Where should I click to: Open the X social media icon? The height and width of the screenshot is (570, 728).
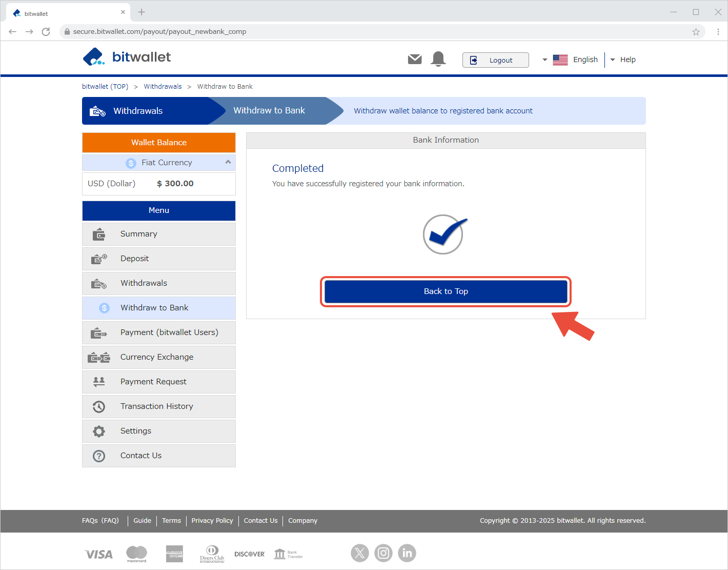[x=359, y=553]
